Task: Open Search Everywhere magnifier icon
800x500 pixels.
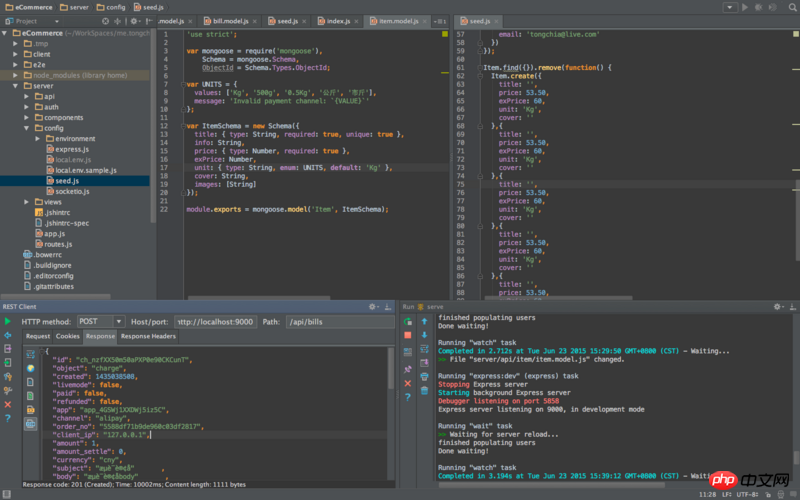Action: [792, 7]
